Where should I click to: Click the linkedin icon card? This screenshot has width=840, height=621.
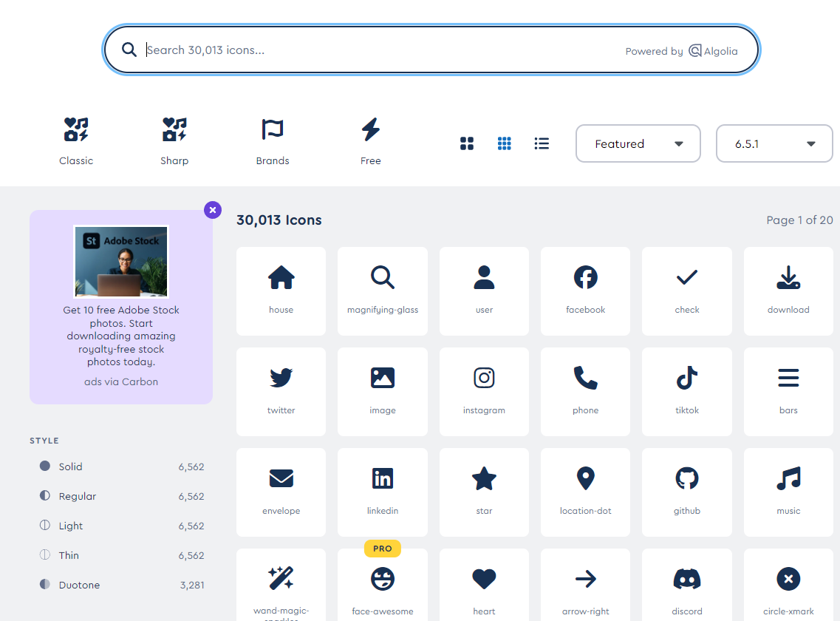click(x=383, y=492)
